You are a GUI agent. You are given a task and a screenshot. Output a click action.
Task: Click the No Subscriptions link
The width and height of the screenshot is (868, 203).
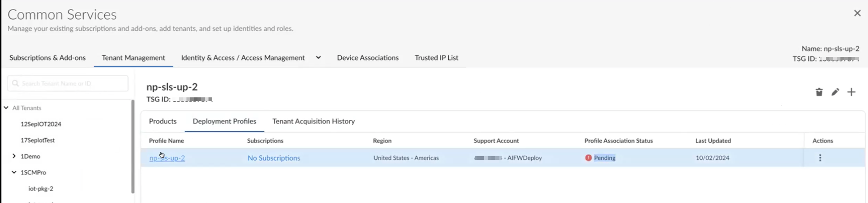point(274,158)
